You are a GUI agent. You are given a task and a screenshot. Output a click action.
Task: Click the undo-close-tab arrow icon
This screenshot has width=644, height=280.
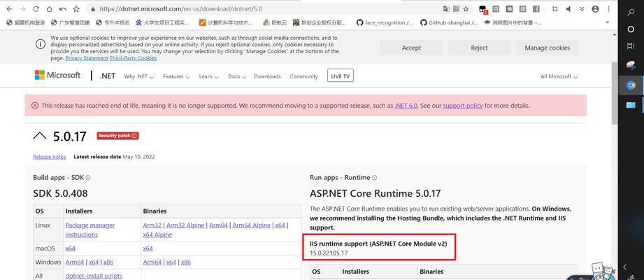click(62, 8)
